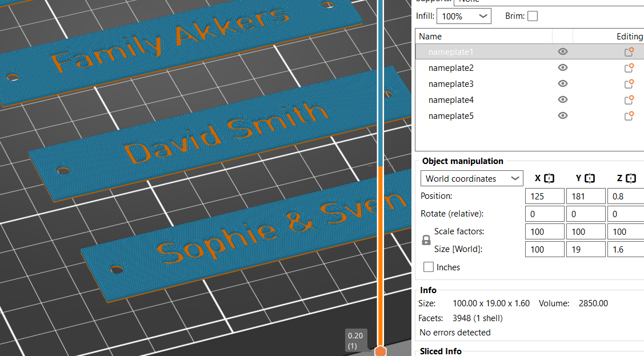Screen dimensions: 644x356
Task: Enable the Brim checkbox
Action: pos(533,16)
